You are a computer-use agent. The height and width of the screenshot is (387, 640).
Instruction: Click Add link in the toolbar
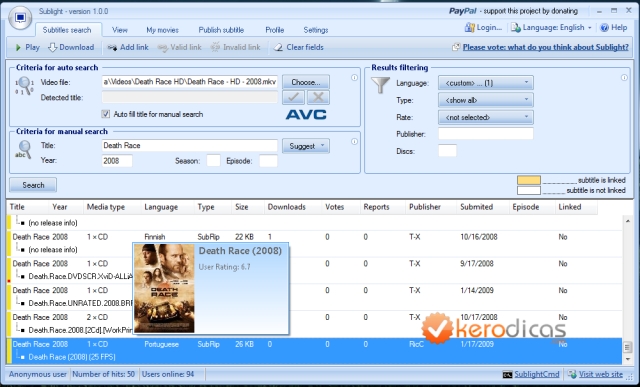click(x=128, y=47)
